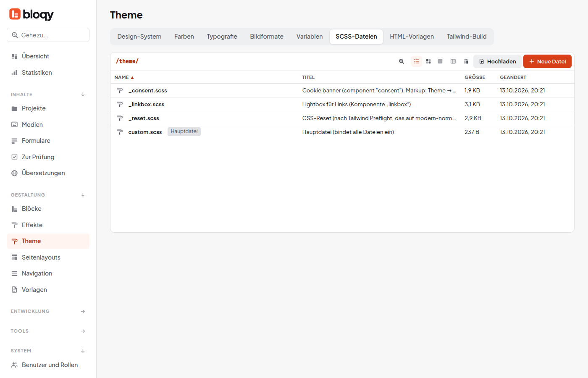Open Übersetzungen in the sidebar
Viewport: 588px width, 378px height.
(48, 173)
